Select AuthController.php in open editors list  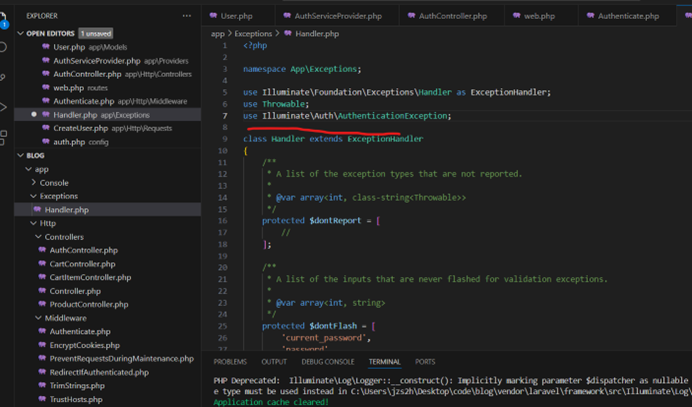108,74
